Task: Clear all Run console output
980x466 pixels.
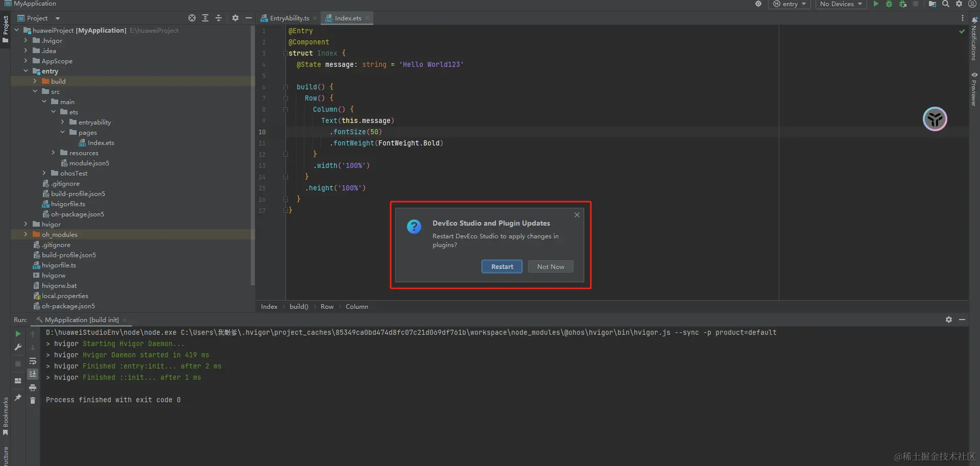Action: pyautogui.click(x=33, y=401)
